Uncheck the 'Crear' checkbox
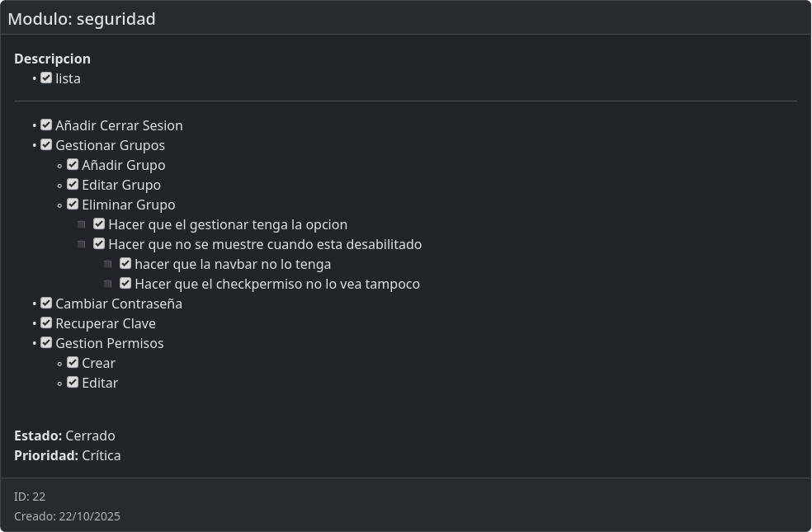812x532 pixels. click(73, 363)
